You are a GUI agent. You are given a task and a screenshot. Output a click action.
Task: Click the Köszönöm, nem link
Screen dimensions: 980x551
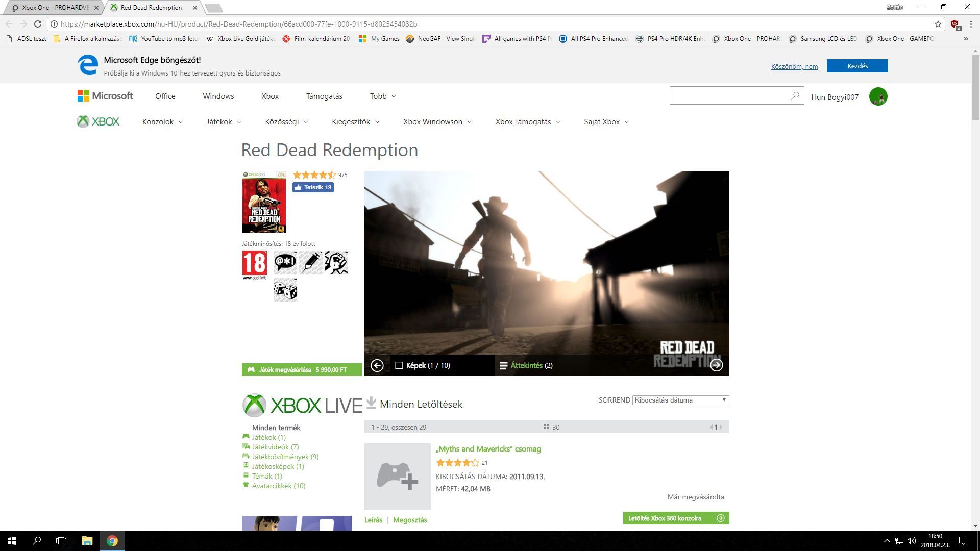pyautogui.click(x=794, y=66)
